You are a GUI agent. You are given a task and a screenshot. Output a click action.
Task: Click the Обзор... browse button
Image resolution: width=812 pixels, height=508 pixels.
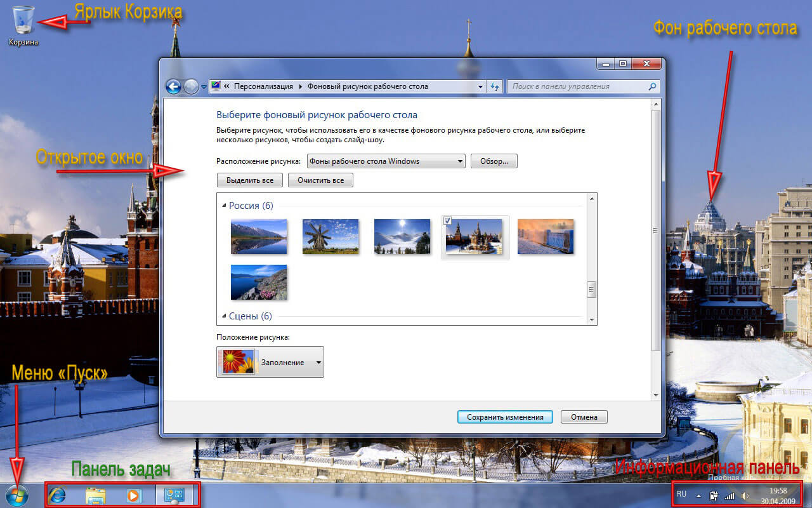[x=494, y=161]
